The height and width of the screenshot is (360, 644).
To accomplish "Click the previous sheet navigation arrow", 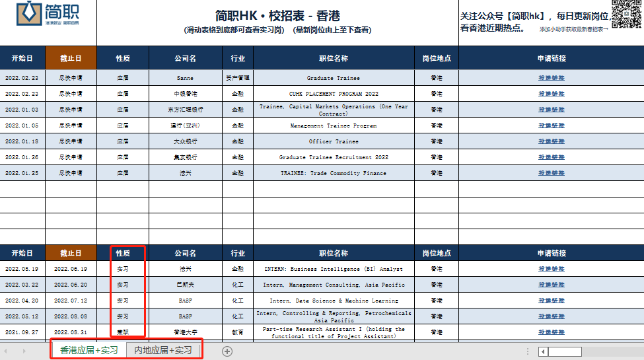I will pos(6,351).
